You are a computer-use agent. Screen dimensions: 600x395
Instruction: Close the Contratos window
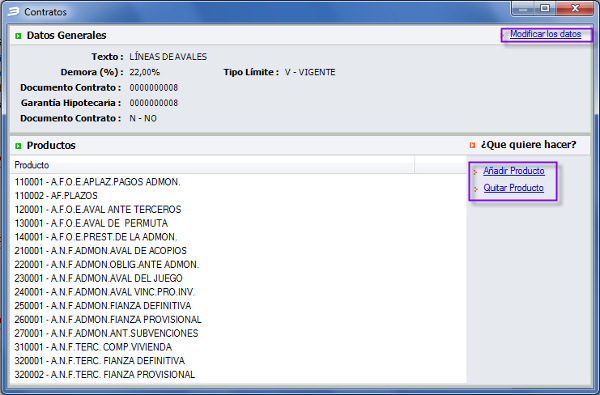575,8
